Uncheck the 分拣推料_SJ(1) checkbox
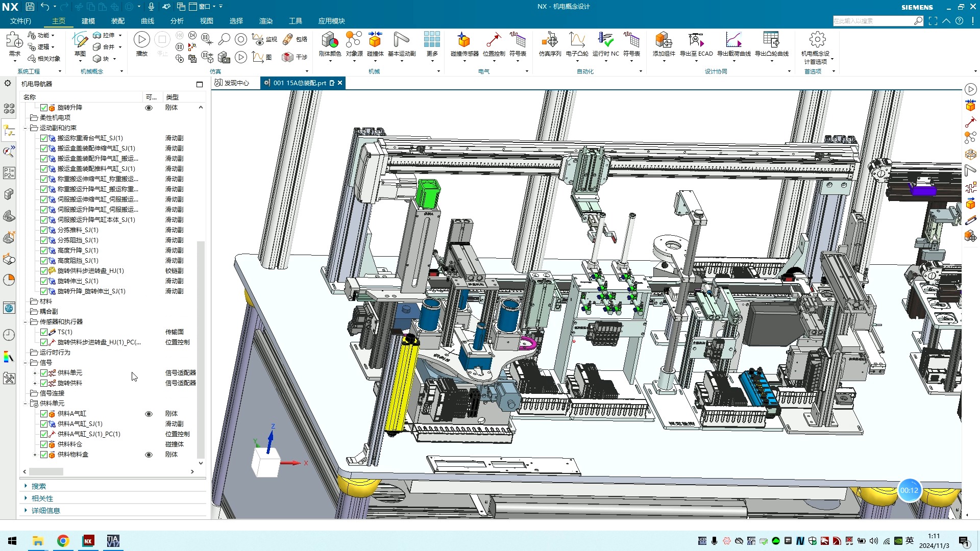980x551 pixels. click(x=44, y=230)
